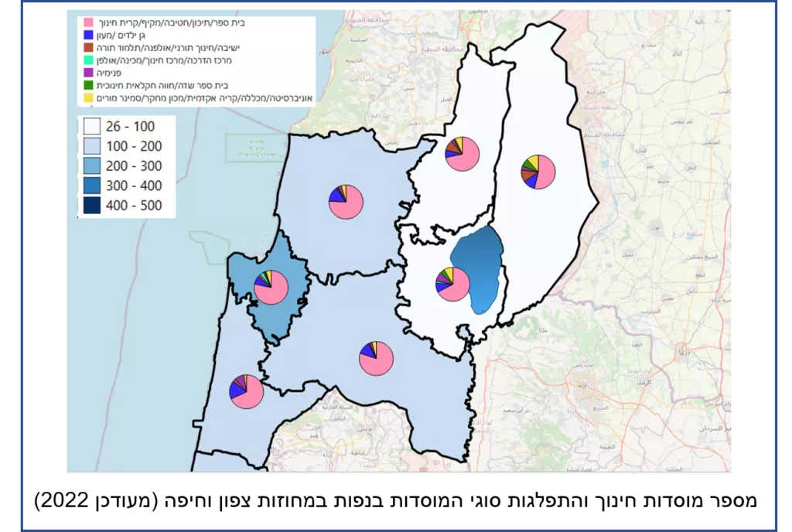This screenshot has width=792, height=532.
Task: Click the '100 - 200' range label
Action: click(x=134, y=146)
